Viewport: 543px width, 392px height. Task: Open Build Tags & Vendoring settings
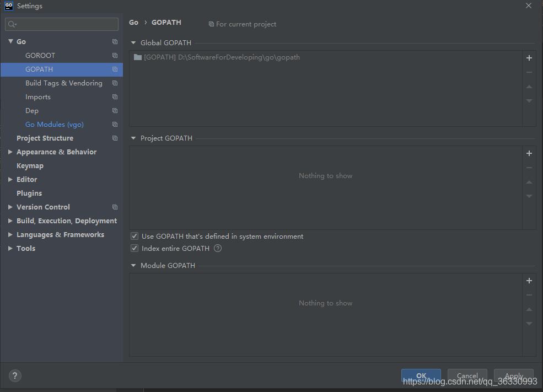click(x=63, y=83)
